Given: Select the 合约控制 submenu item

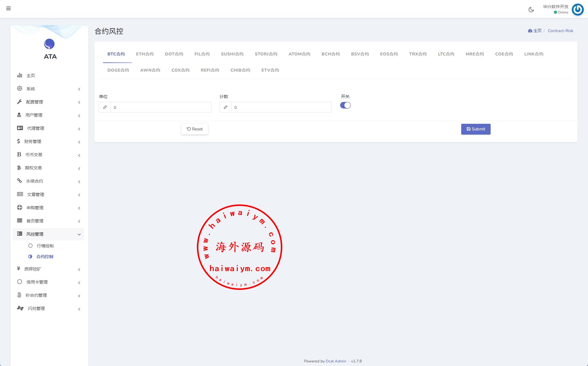Looking at the screenshot, I should 45,257.
